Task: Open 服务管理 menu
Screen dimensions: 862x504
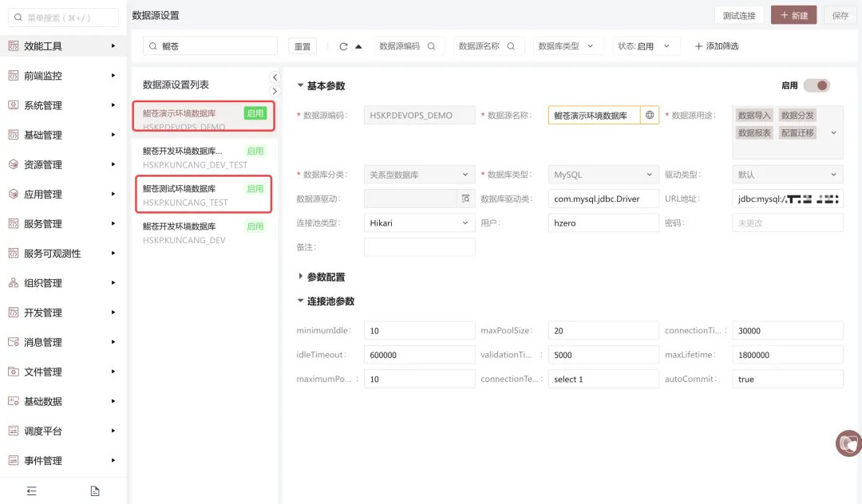Action: point(63,224)
